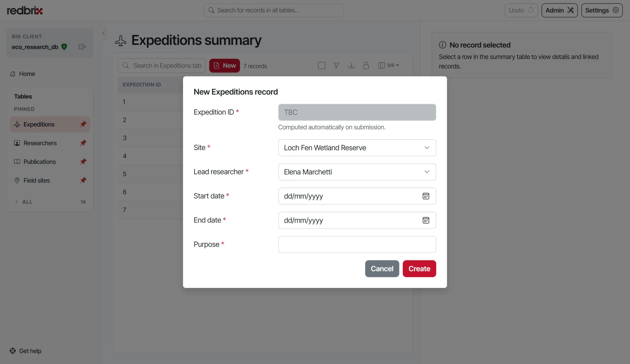Open the Admin menu button
This screenshot has width=630, height=364.
(x=560, y=10)
